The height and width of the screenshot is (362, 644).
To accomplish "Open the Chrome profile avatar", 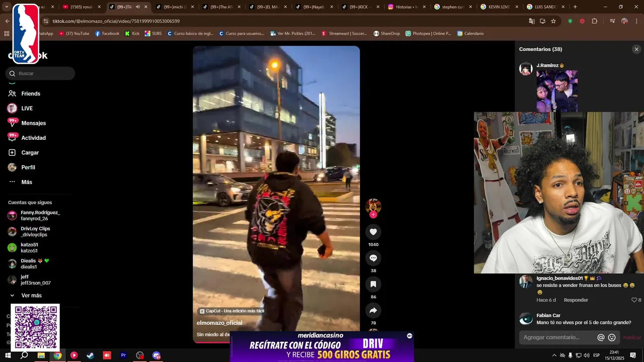I will point(624,21).
